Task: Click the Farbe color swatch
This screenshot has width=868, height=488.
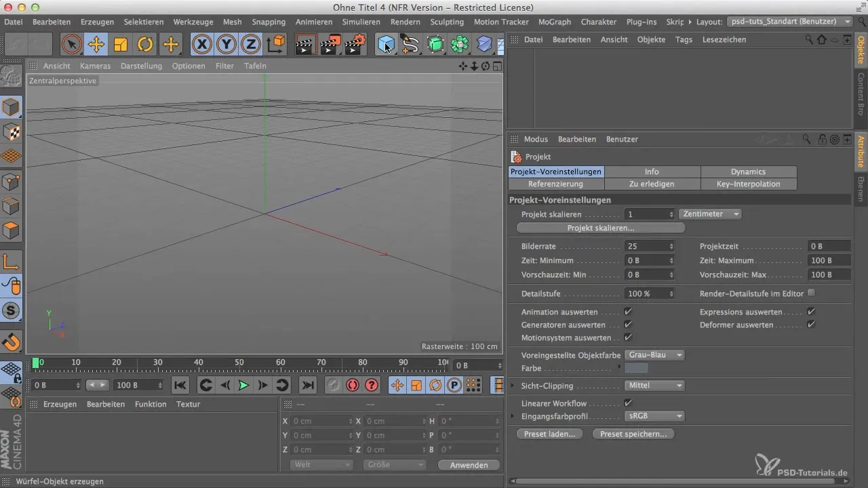Action: click(635, 368)
